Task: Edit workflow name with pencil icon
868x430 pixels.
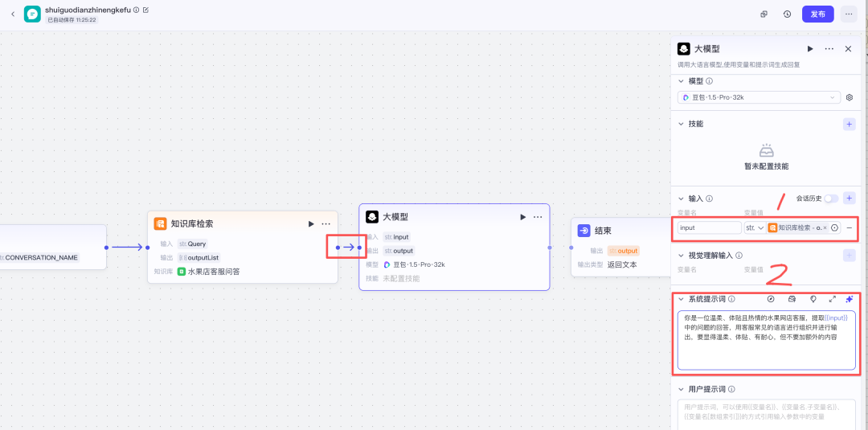Action: (145, 10)
